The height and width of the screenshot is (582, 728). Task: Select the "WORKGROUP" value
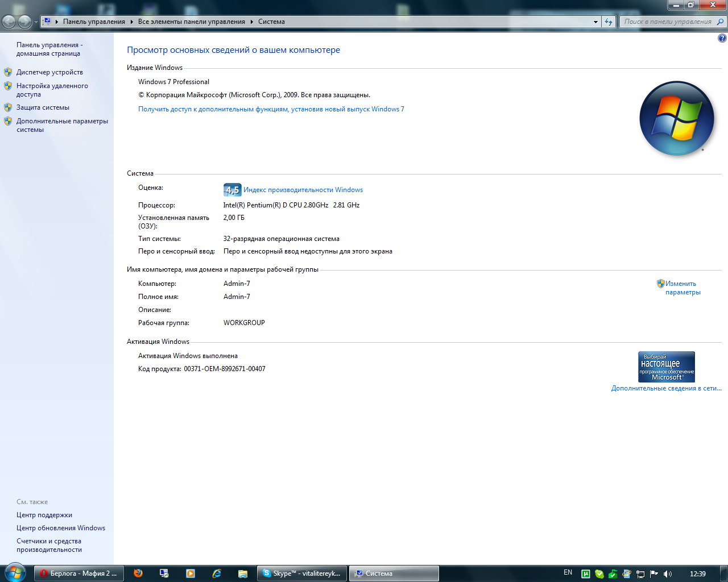click(x=244, y=323)
